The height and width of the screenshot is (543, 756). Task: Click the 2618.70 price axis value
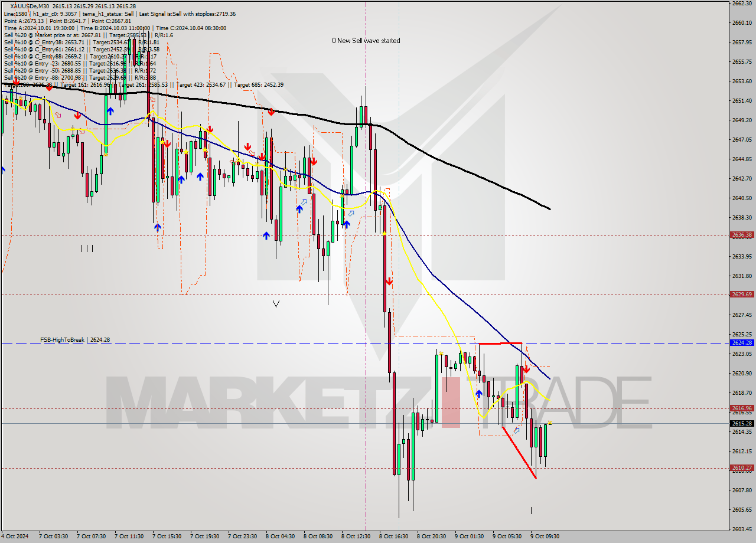tap(742, 392)
